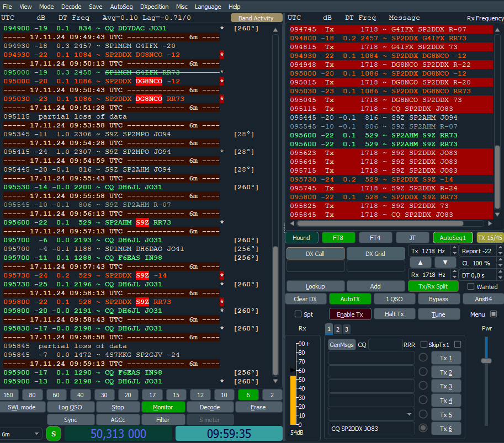The image size is (504, 443).
Task: Open the Mode menu
Action: click(x=46, y=7)
